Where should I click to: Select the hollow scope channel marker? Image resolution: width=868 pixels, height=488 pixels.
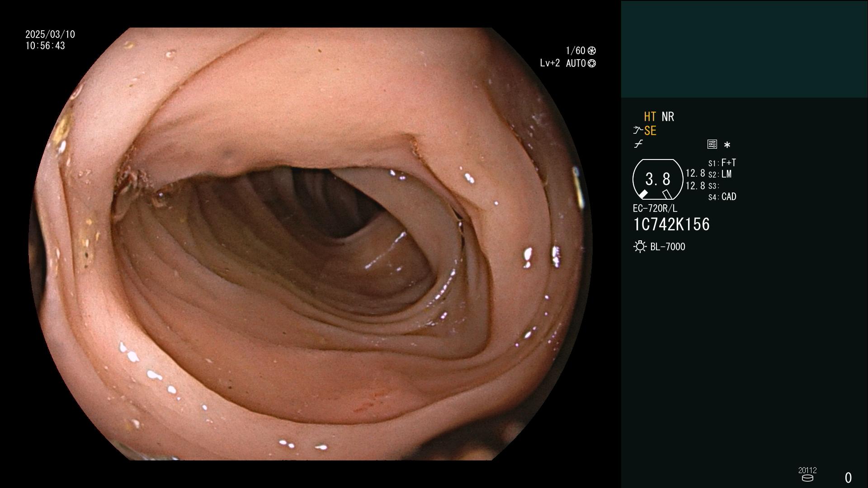pyautogui.click(x=667, y=194)
